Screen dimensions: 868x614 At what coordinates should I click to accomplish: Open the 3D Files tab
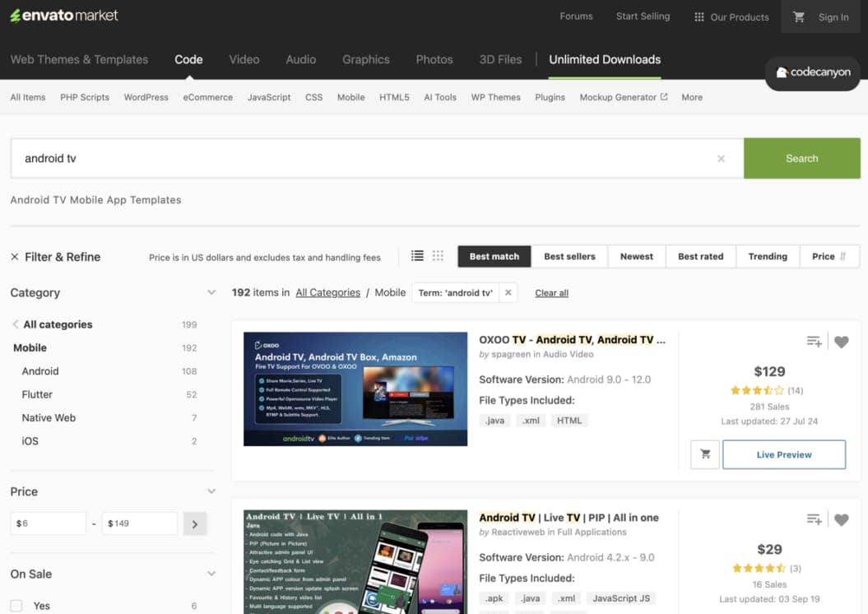500,59
